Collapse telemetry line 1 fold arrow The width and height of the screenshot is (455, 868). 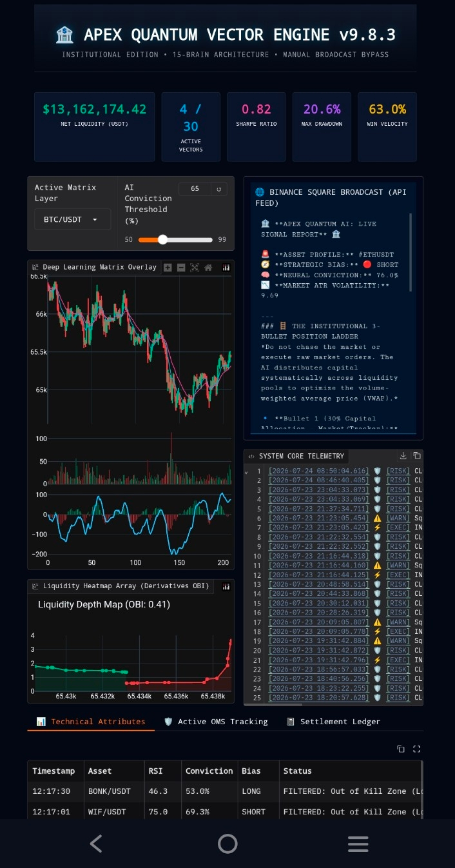tap(247, 471)
